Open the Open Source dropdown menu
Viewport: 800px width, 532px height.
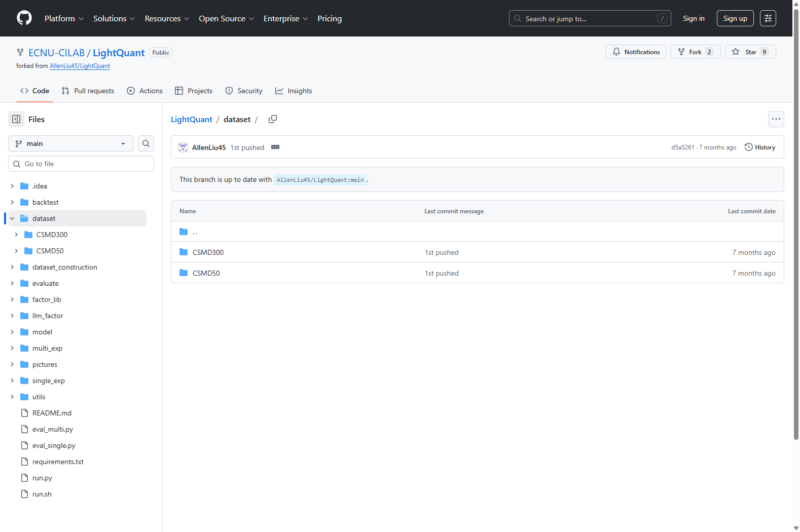[227, 18]
